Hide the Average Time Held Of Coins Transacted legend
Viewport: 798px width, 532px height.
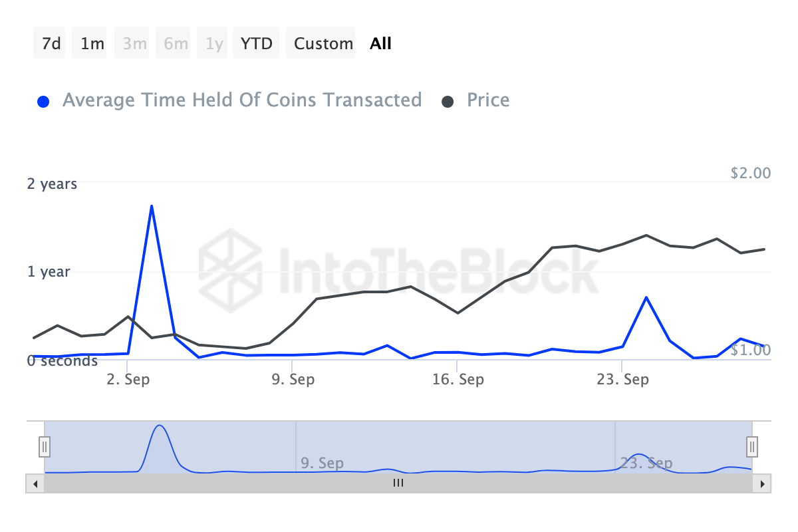coord(242,100)
